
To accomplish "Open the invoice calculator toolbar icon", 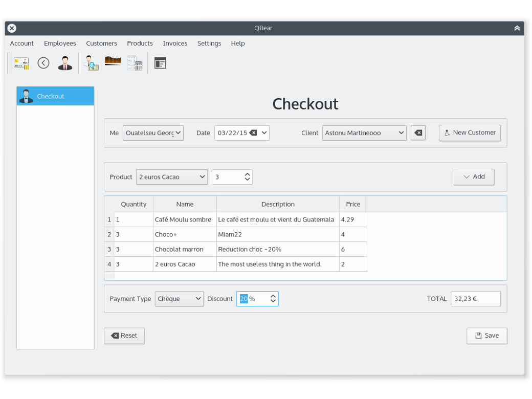I will pyautogui.click(x=135, y=62).
